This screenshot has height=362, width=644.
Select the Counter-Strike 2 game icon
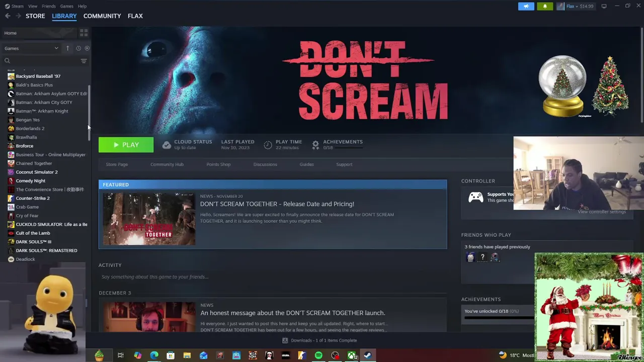pos(11,198)
